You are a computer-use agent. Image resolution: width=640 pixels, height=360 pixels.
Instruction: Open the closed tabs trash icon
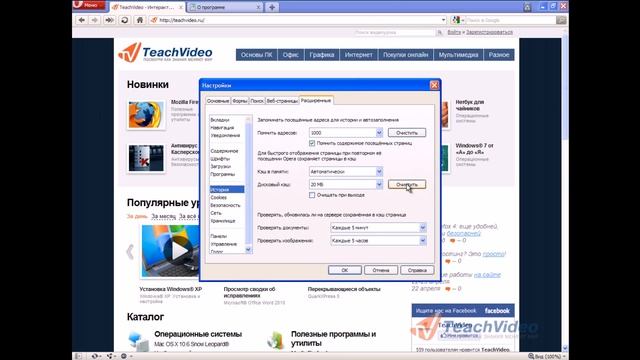(527, 7)
